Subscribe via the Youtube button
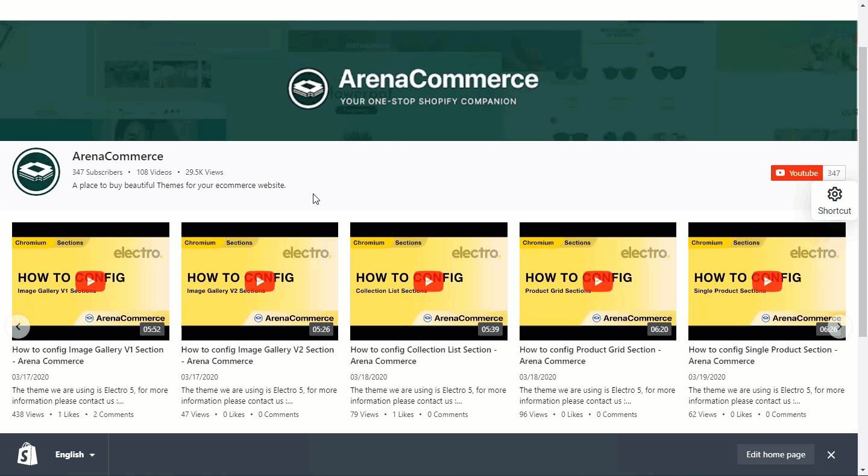Image resolution: width=868 pixels, height=476 pixels. pos(796,173)
